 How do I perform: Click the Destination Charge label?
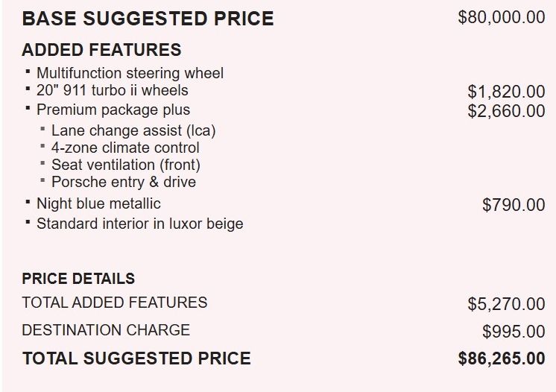[106, 329]
